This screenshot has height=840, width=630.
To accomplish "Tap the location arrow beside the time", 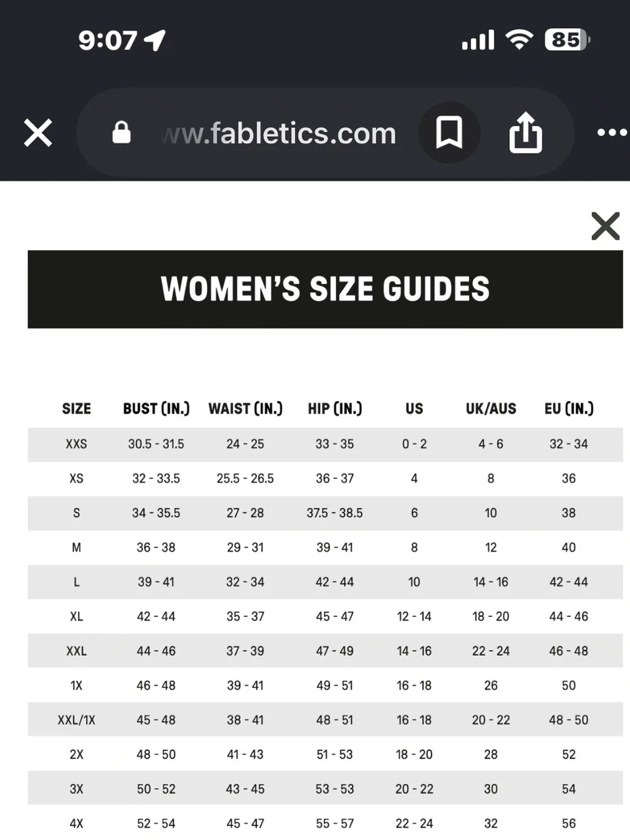I will (x=155, y=40).
